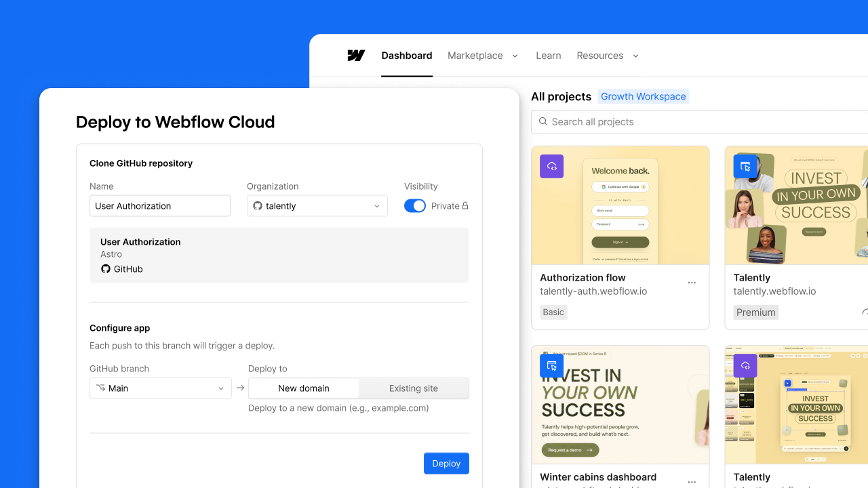Open the talently-auth.webflow.io link
The height and width of the screenshot is (488, 868).
(593, 291)
